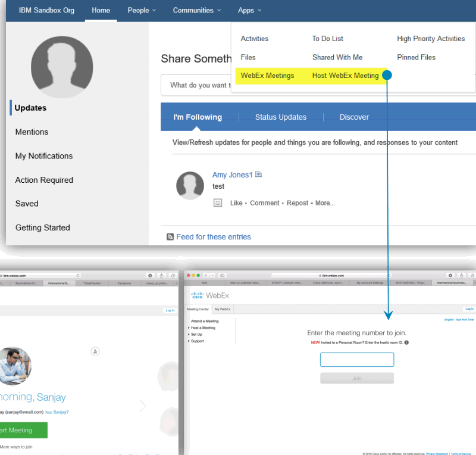Click share icon in right Safari window
The height and width of the screenshot is (455, 476).
461,275
